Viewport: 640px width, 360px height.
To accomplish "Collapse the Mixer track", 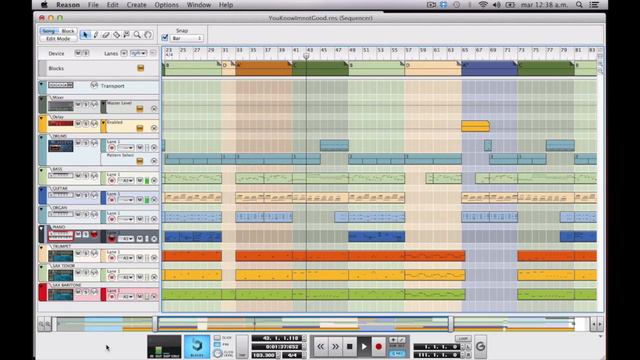I will (x=41, y=99).
